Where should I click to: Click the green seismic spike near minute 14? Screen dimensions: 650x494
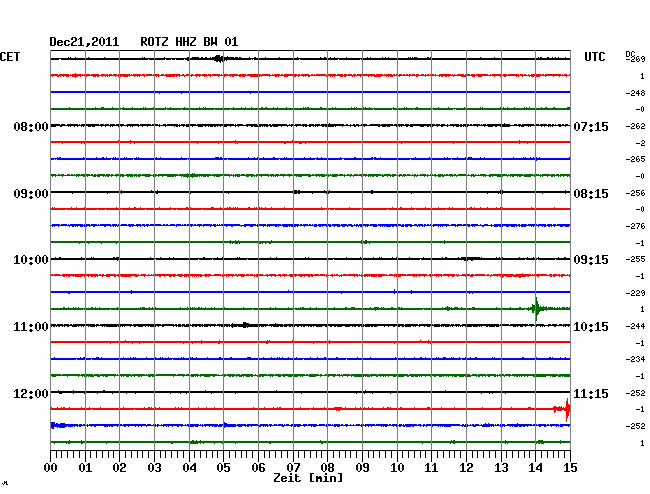537,309
